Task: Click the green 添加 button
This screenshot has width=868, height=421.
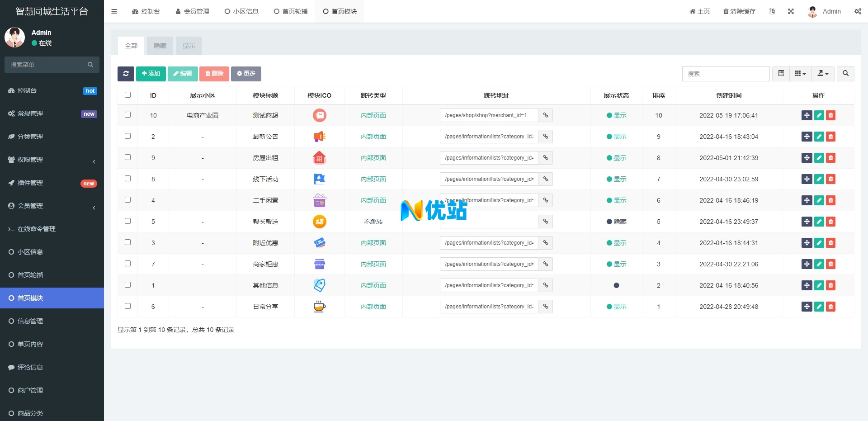Action: pos(151,74)
